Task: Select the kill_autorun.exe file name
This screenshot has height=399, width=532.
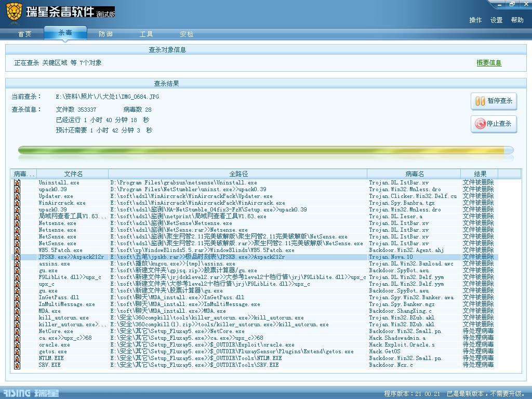Action: [x=63, y=318]
